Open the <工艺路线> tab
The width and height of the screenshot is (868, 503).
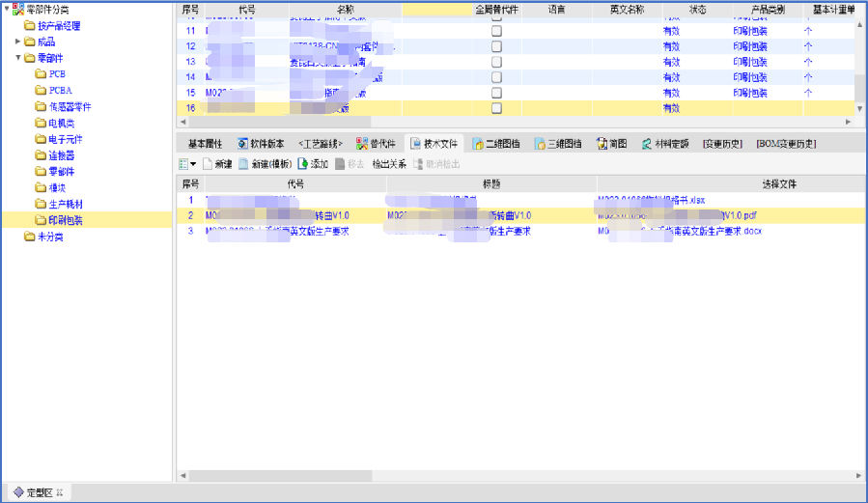pyautogui.click(x=321, y=144)
